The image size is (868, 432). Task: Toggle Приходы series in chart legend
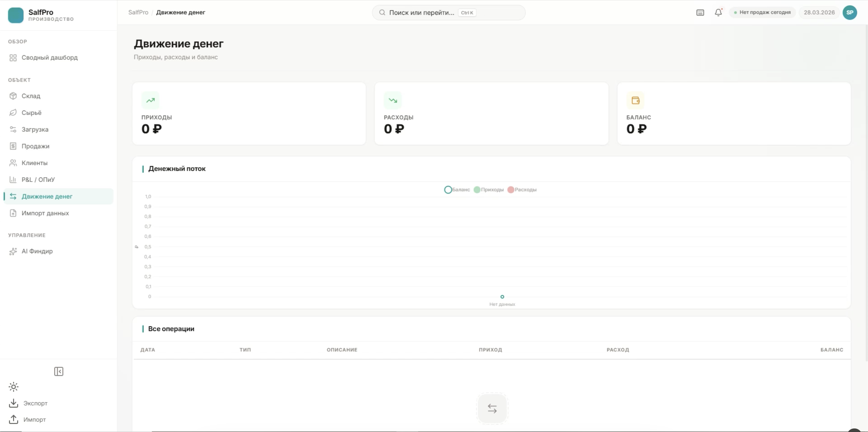[x=489, y=190]
